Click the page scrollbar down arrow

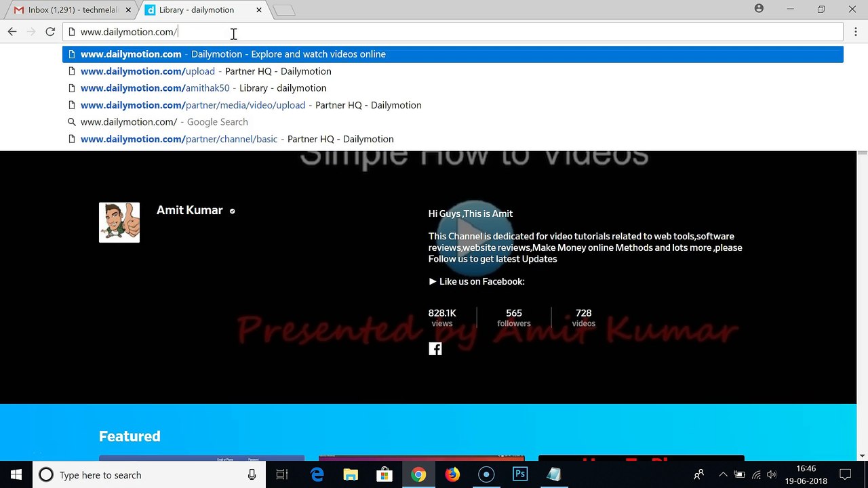click(862, 456)
